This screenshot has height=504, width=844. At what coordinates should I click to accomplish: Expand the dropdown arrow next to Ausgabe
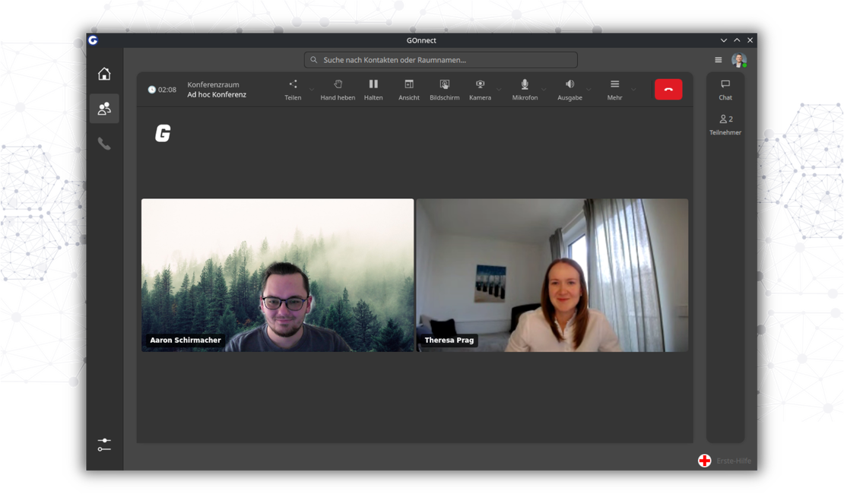coord(589,90)
